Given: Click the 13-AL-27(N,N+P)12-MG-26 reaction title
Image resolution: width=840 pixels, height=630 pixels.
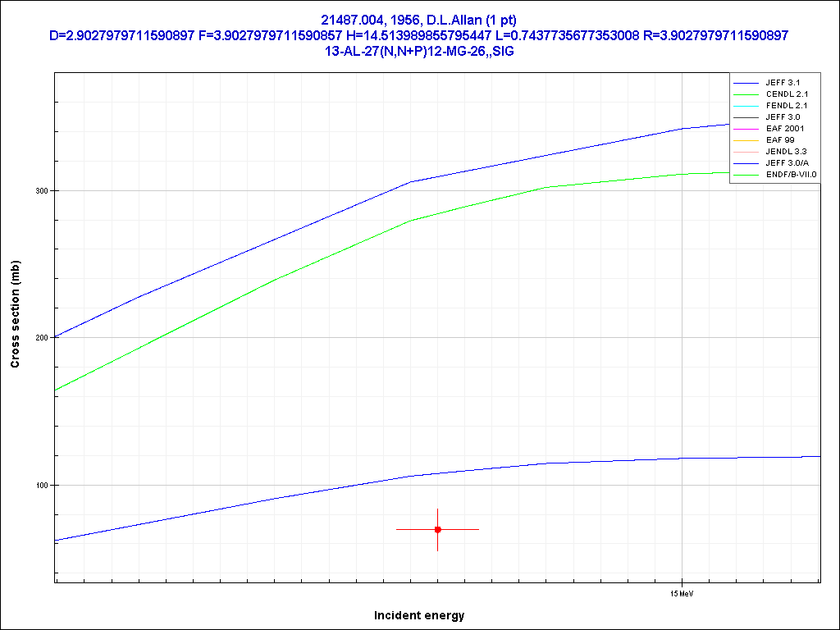Looking at the screenshot, I should tap(419, 51).
